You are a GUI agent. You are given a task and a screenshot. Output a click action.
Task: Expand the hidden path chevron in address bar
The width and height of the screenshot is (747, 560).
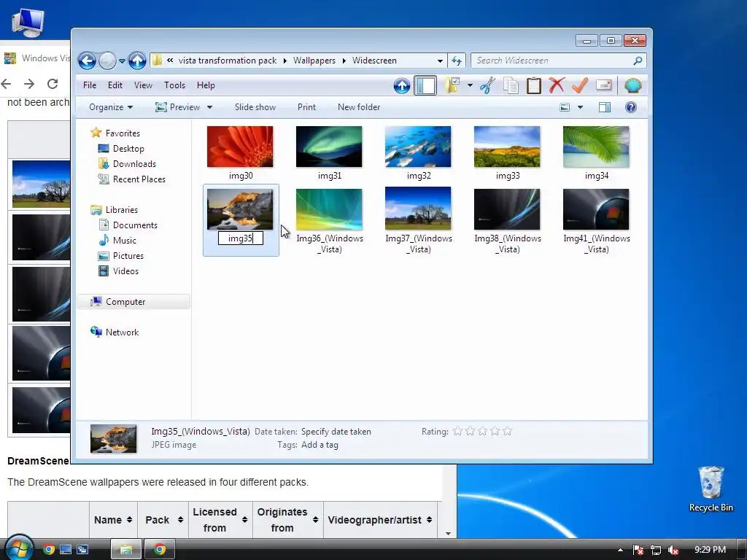point(169,61)
